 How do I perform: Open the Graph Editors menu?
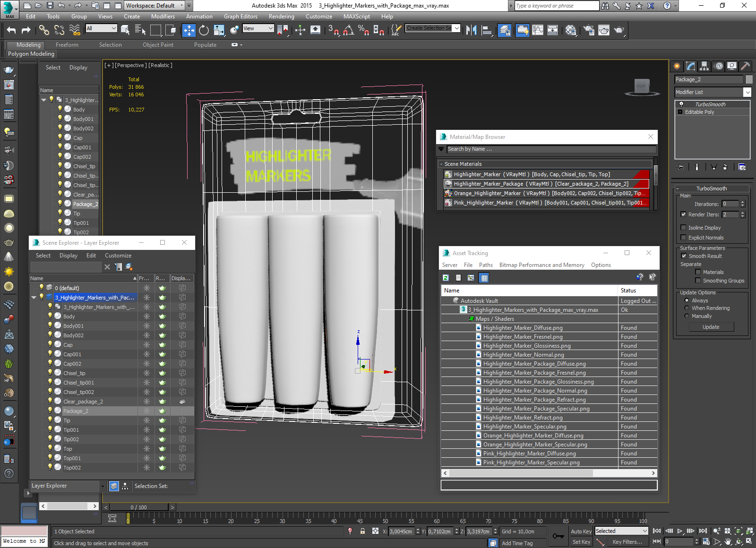241,17
